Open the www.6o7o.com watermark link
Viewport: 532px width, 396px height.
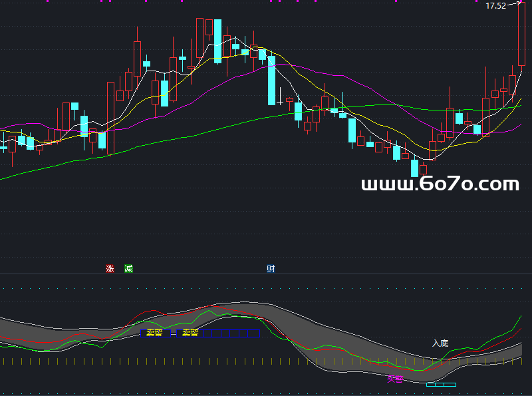440,184
